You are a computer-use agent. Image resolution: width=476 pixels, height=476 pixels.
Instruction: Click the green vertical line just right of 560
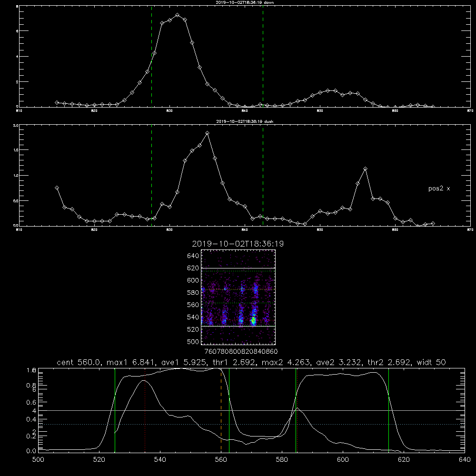point(229,410)
